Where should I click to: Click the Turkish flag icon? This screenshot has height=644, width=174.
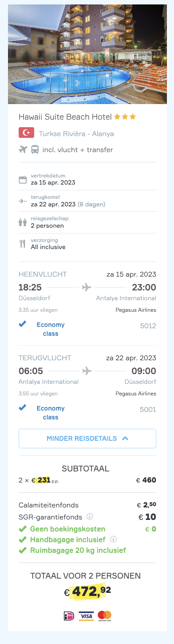point(26,133)
